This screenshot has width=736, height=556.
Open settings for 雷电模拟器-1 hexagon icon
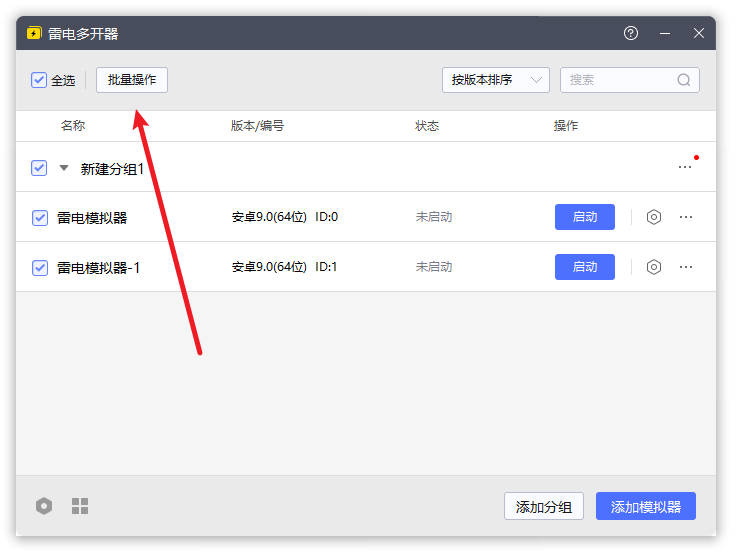click(x=654, y=267)
